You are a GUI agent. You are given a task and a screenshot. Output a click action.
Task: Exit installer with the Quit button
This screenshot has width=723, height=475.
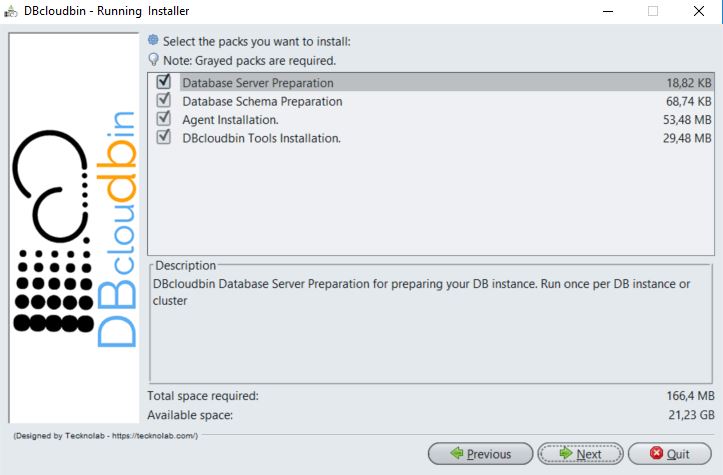(670, 454)
